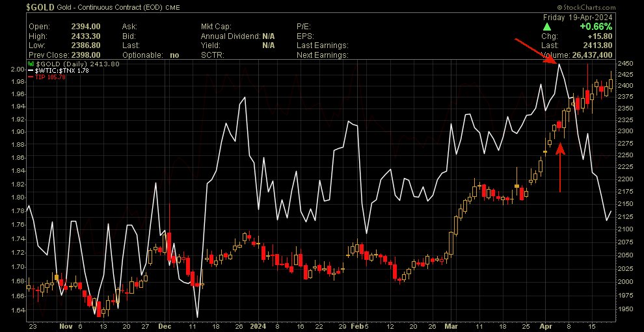
Task: Click the +0.66% percent change value
Action: click(596, 27)
